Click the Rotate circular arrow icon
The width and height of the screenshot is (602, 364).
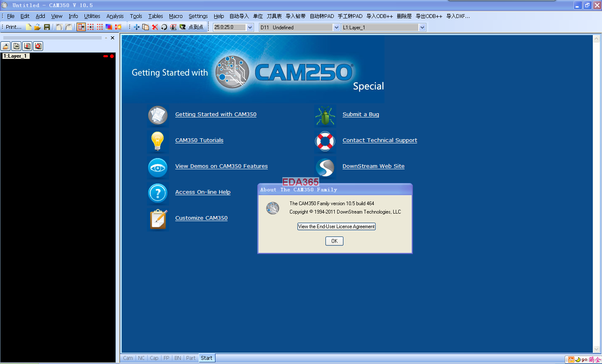(164, 27)
